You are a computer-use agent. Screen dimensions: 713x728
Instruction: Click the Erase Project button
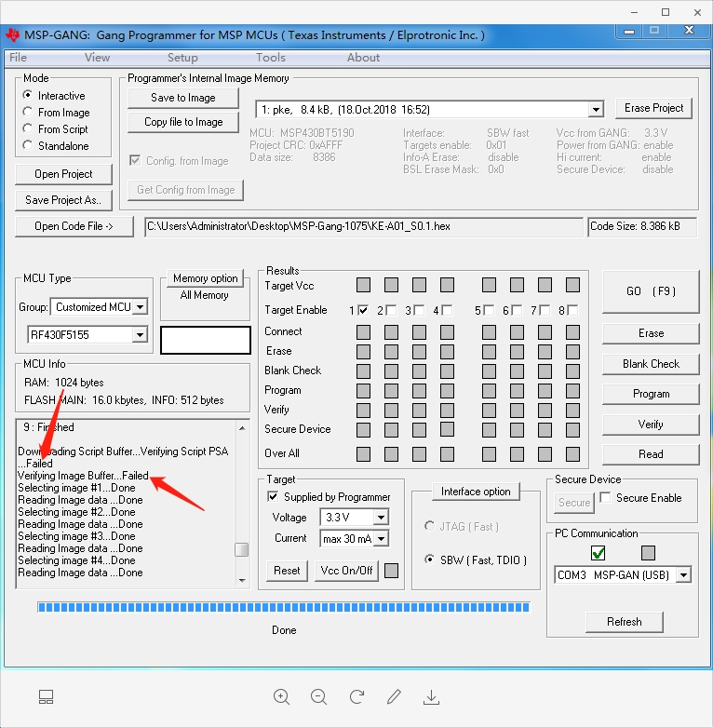(x=654, y=108)
